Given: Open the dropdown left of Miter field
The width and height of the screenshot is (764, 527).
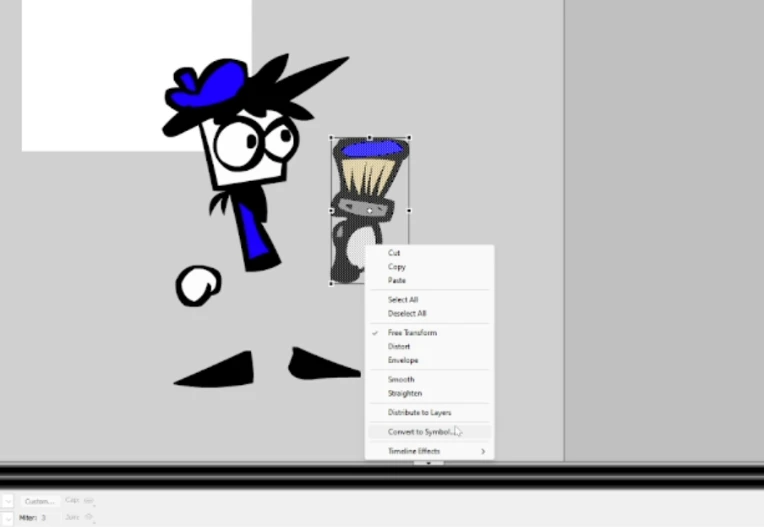Looking at the screenshot, I should pos(7,518).
